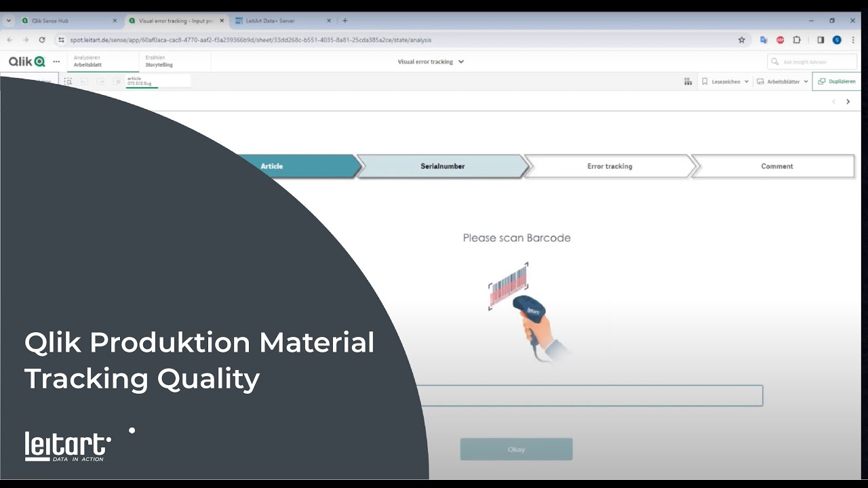The image size is (868, 488).
Task: Select the Error tracking step
Action: (610, 166)
